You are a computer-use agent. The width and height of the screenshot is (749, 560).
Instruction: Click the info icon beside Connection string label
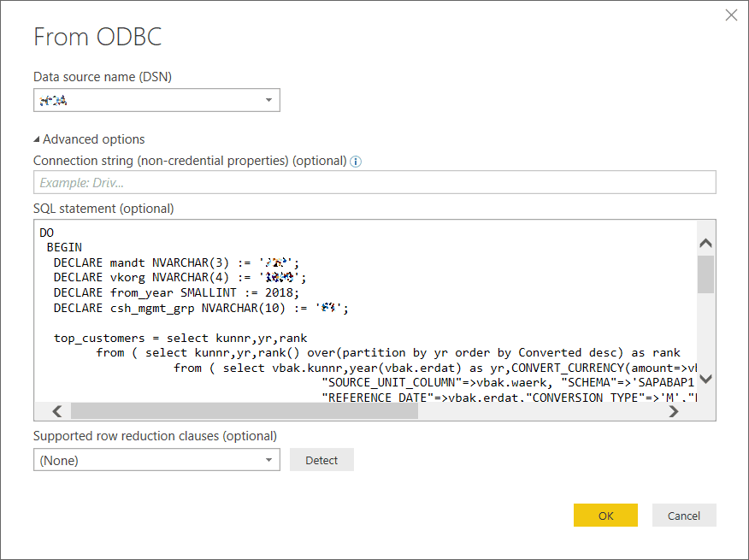tap(357, 161)
